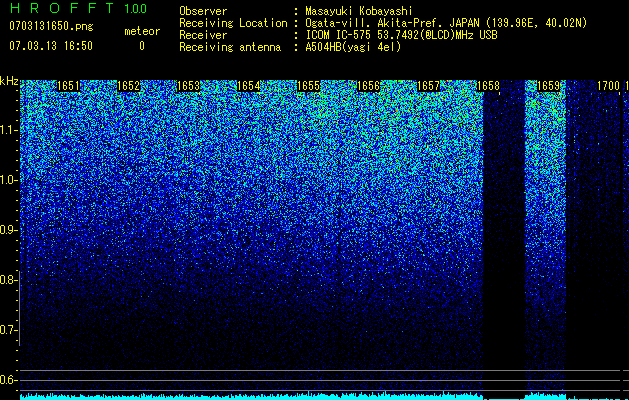This screenshot has height=400, width=629.
Task: Click the Receiver field label
Action: click(x=203, y=35)
